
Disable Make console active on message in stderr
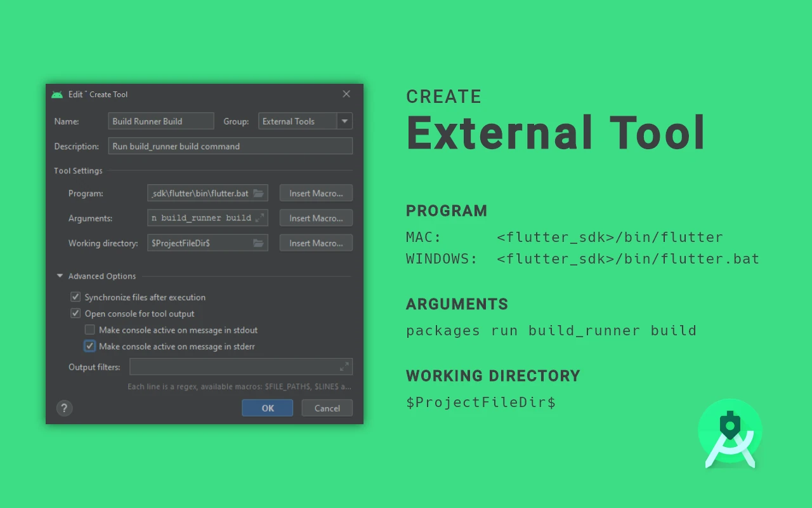(89, 345)
